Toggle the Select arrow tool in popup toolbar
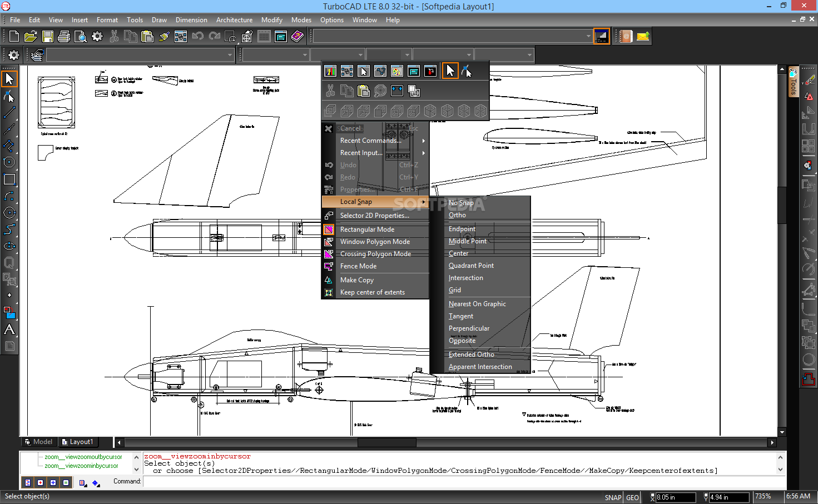 tap(450, 71)
